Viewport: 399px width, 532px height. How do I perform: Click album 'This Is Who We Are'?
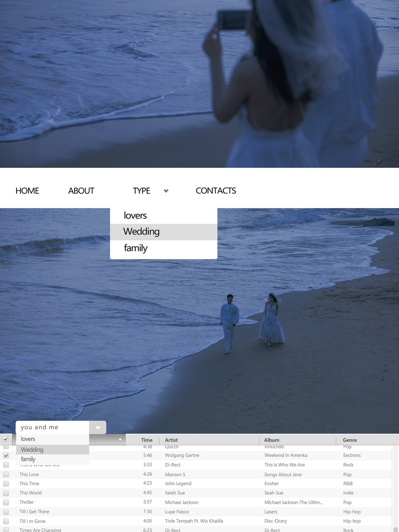click(x=285, y=465)
